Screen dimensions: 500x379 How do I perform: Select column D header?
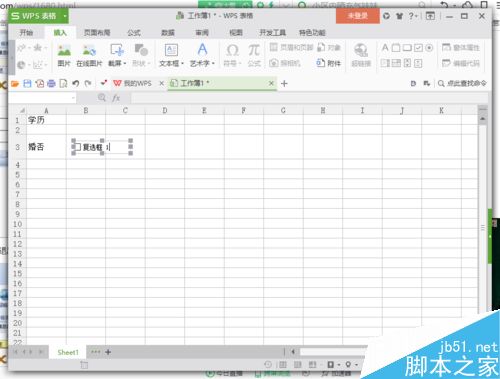pyautogui.click(x=165, y=110)
